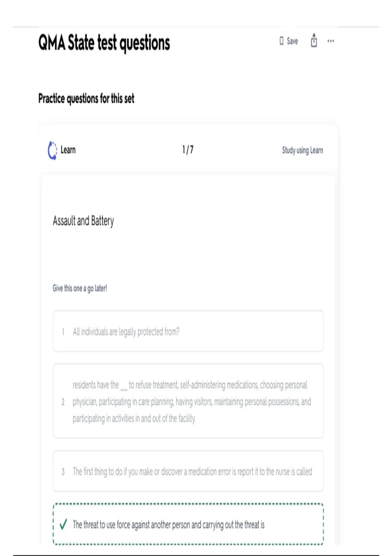Open the Study using Learn link

[302, 150]
